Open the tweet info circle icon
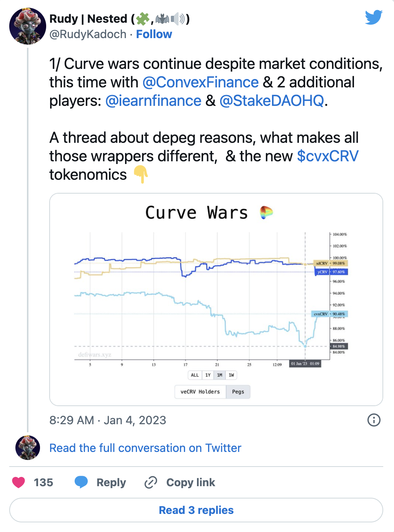Screen dimensions: 394x532 (374, 420)
